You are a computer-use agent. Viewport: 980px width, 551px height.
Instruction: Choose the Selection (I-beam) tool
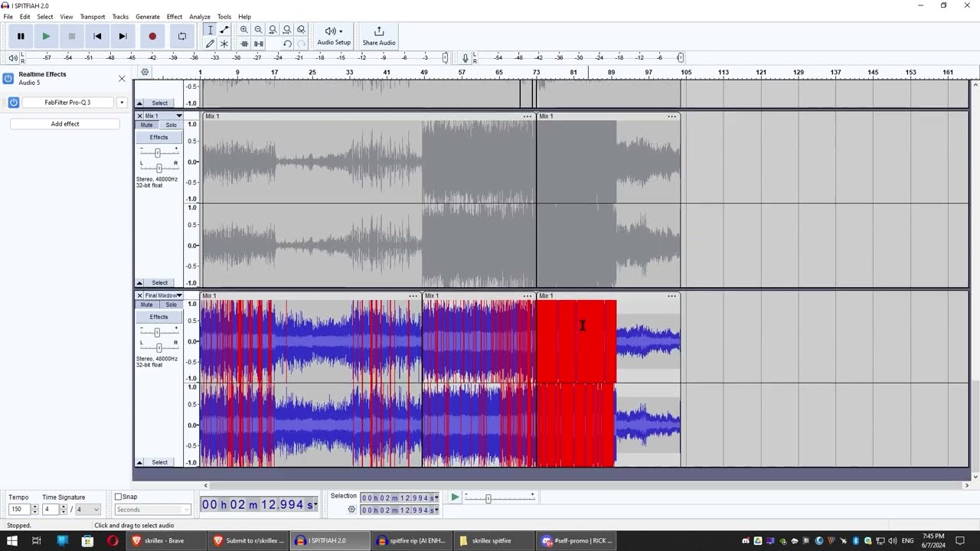(210, 30)
